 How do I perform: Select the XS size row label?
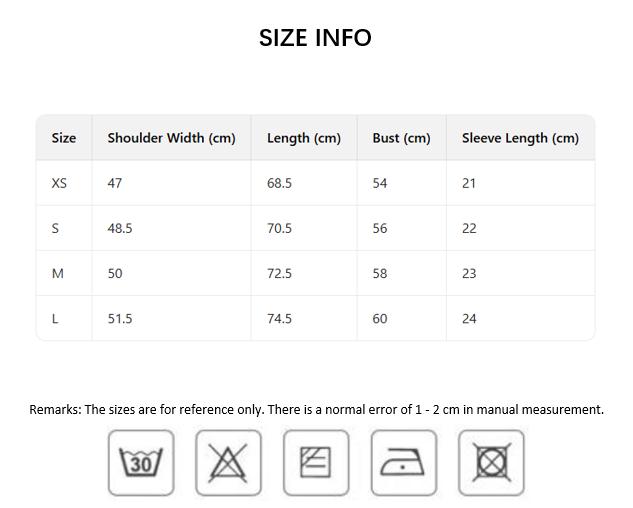[59, 183]
